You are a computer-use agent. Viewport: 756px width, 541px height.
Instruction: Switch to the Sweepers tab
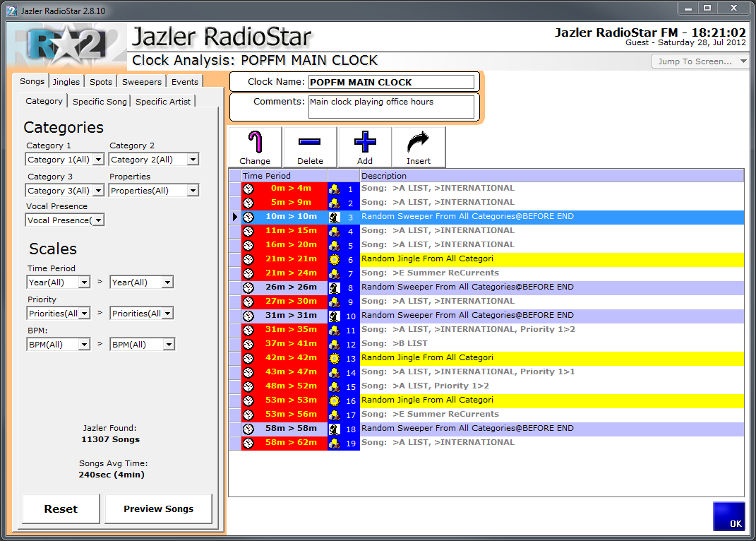(142, 81)
